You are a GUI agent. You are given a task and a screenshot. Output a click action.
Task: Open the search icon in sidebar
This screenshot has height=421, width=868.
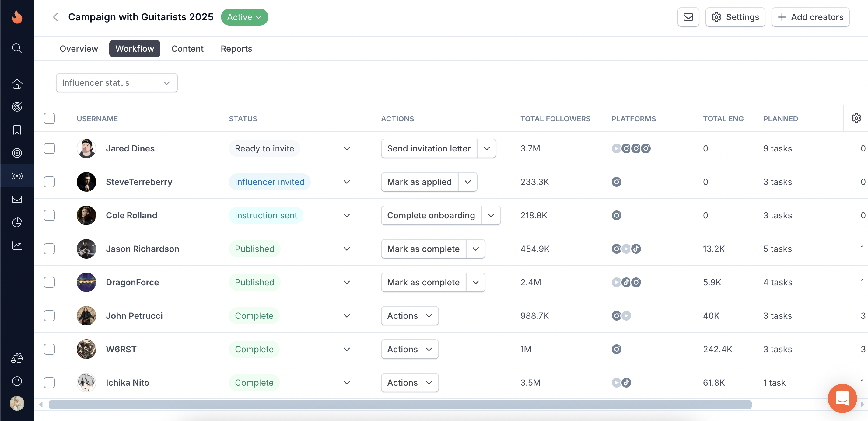pyautogui.click(x=17, y=48)
